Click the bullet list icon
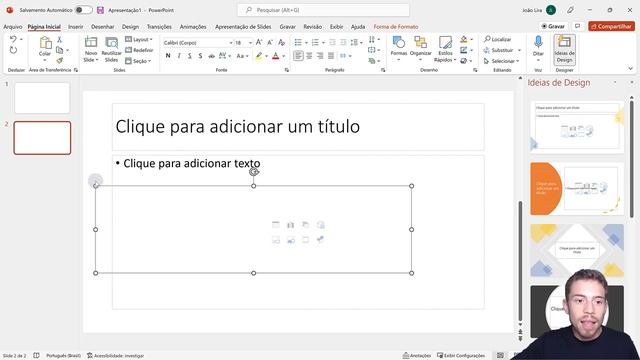Screen dimensions: 640x360 (298, 42)
